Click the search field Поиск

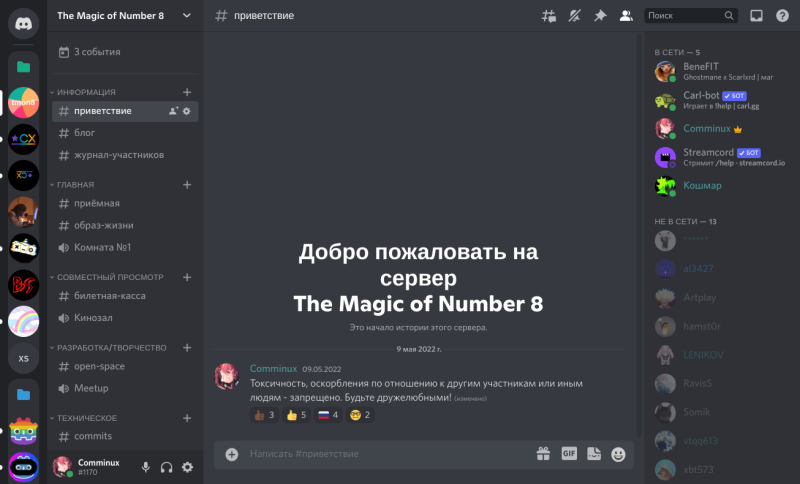pos(691,16)
